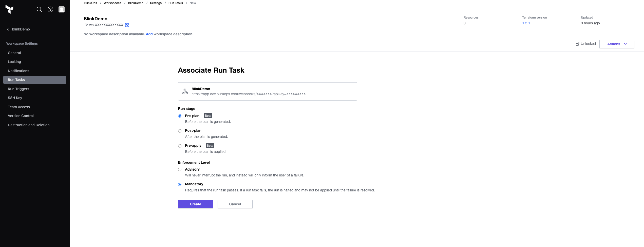
Task: Select the Pre-apply run stage
Action: click(180, 146)
